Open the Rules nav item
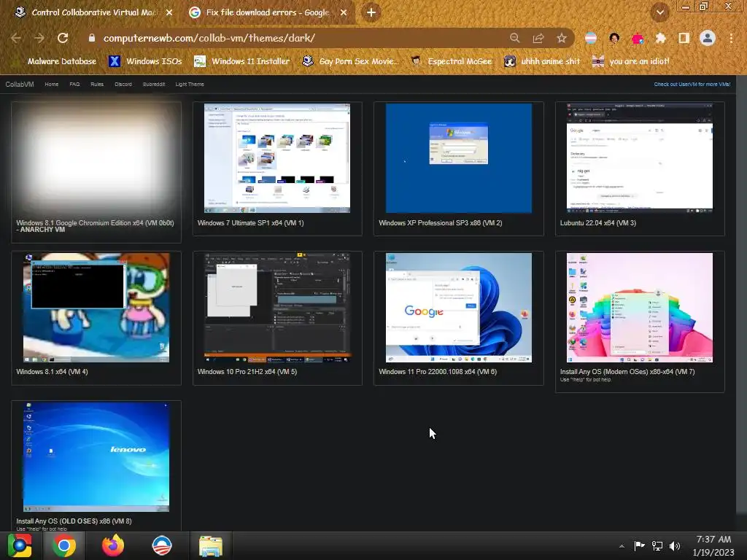The width and height of the screenshot is (747, 560). (97, 85)
